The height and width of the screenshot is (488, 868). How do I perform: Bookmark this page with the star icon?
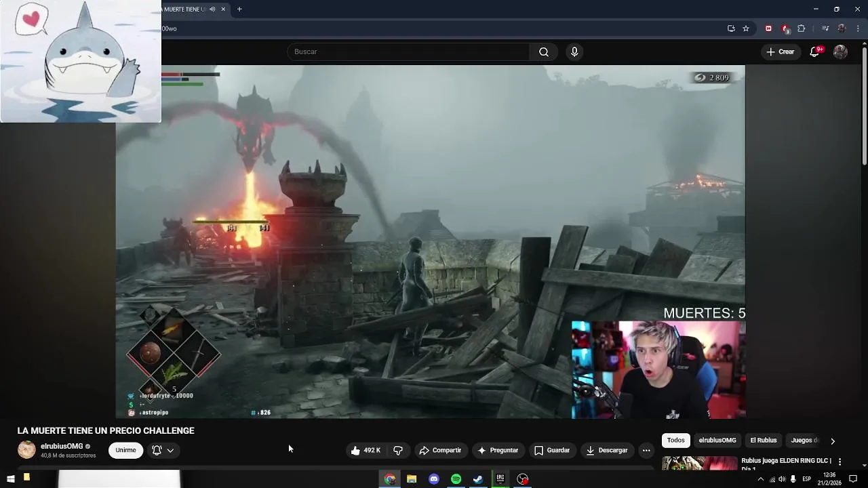pos(746,28)
